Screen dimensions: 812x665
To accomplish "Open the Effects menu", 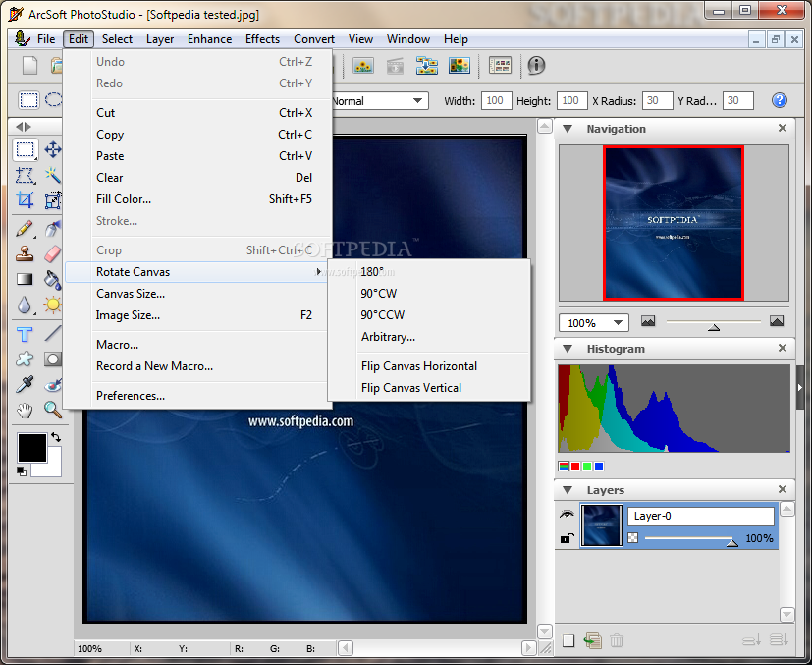I will click(262, 39).
